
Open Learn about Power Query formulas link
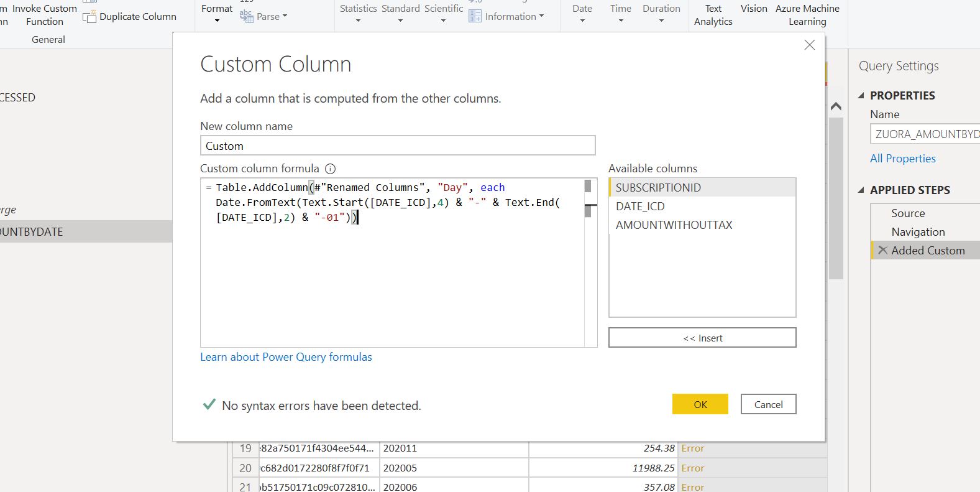pos(286,357)
